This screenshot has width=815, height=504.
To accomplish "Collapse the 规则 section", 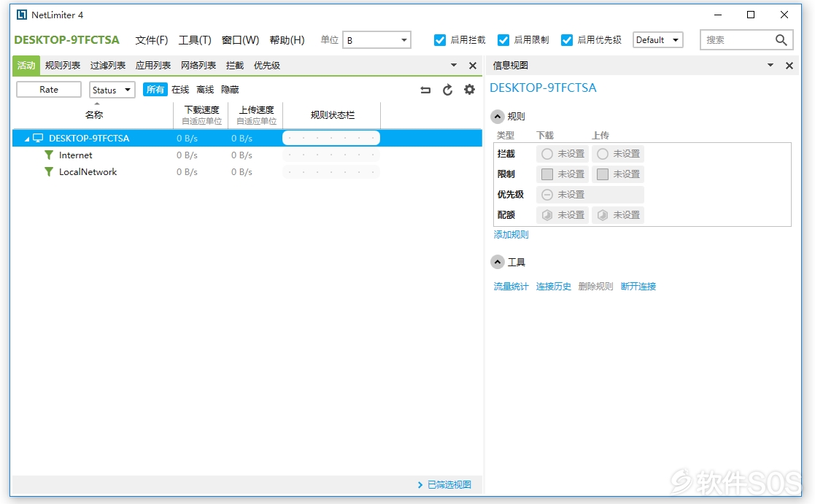I will click(498, 117).
